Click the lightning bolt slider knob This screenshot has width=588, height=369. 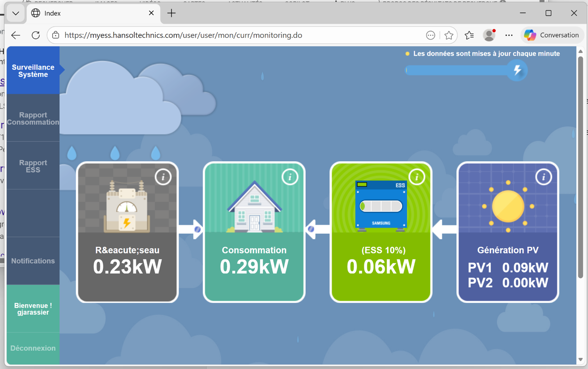tap(517, 70)
